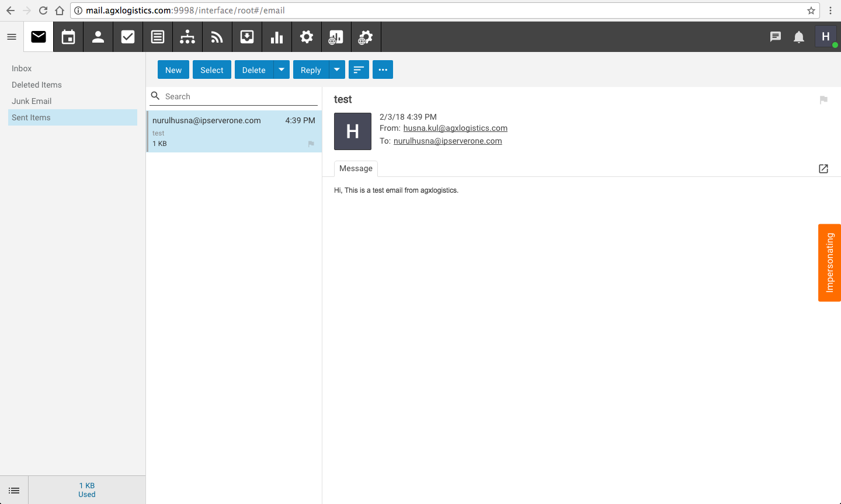Open the Calendar icon in top navigation

click(x=68, y=37)
